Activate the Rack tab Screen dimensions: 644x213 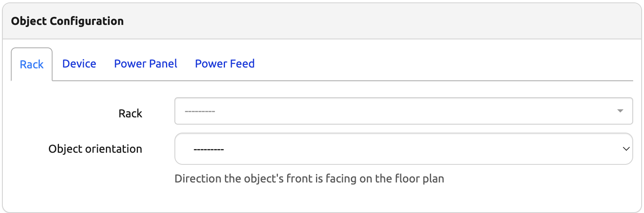tap(32, 65)
